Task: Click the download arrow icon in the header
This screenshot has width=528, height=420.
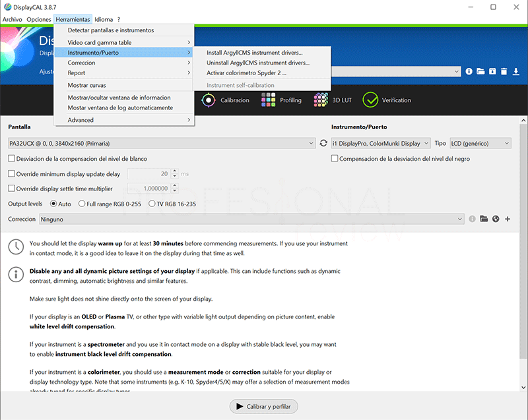Action: pos(516,71)
